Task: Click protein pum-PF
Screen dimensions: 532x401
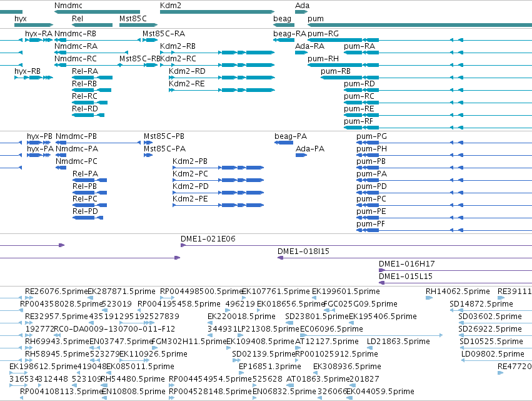Action: pyautogui.click(x=371, y=225)
